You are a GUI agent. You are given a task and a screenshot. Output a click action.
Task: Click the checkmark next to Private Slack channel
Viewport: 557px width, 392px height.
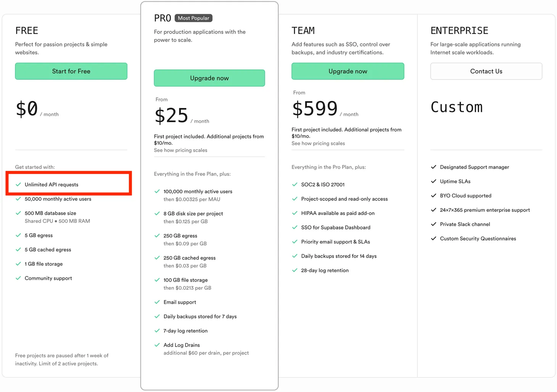433,224
